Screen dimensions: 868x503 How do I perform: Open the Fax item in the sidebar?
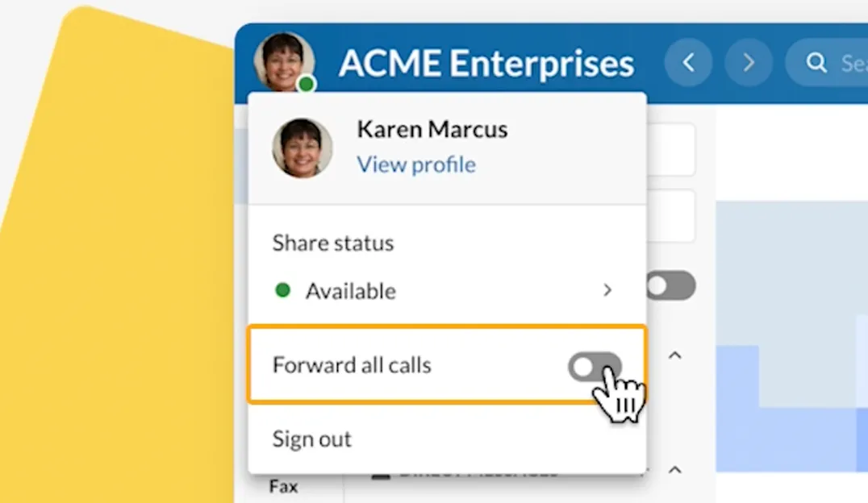283,486
